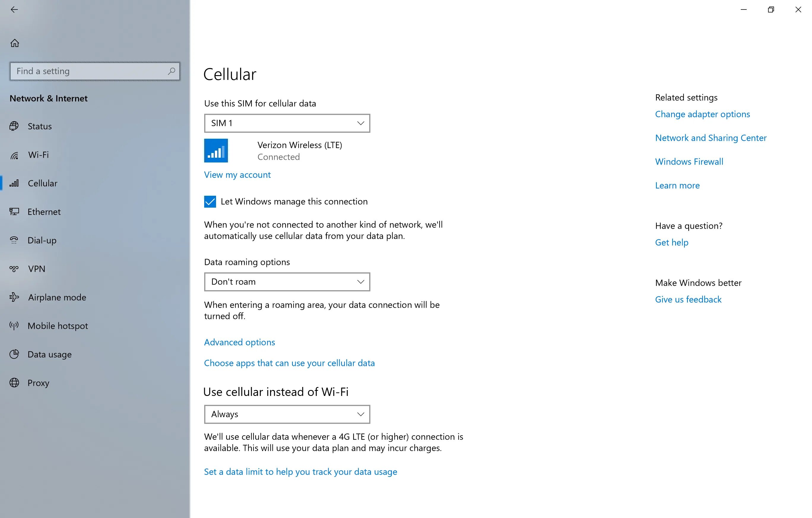This screenshot has height=518, width=812.
Task: Close the Settings window
Action: (x=798, y=10)
